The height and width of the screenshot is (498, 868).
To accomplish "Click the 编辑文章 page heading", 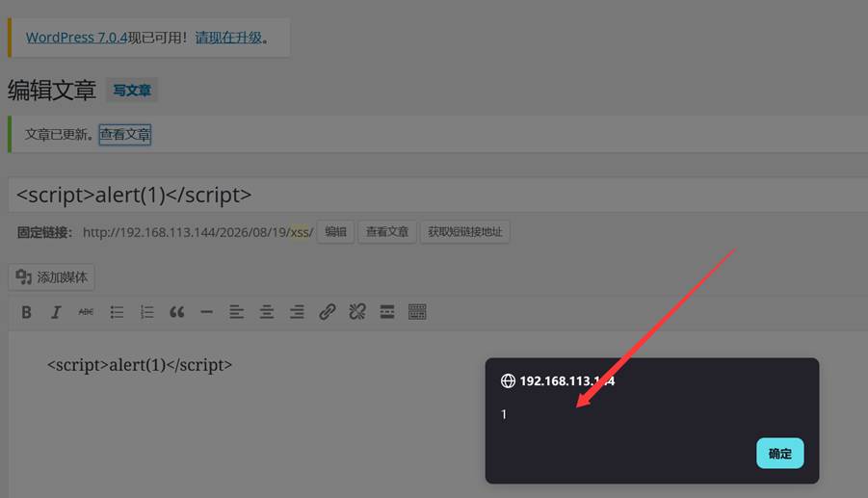I will coord(52,91).
